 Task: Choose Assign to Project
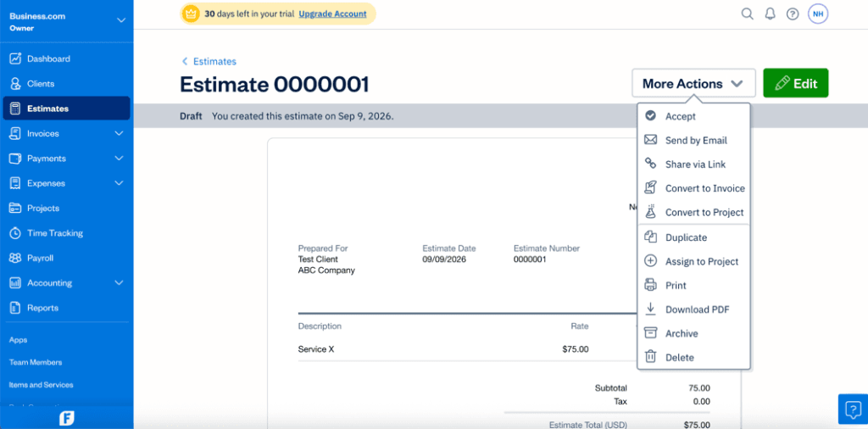tap(693, 261)
